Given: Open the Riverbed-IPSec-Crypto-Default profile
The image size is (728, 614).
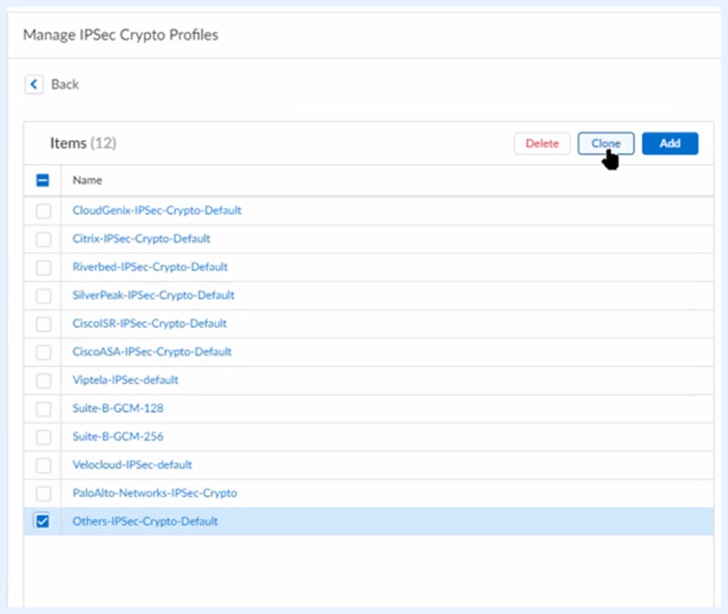Looking at the screenshot, I should (x=150, y=267).
